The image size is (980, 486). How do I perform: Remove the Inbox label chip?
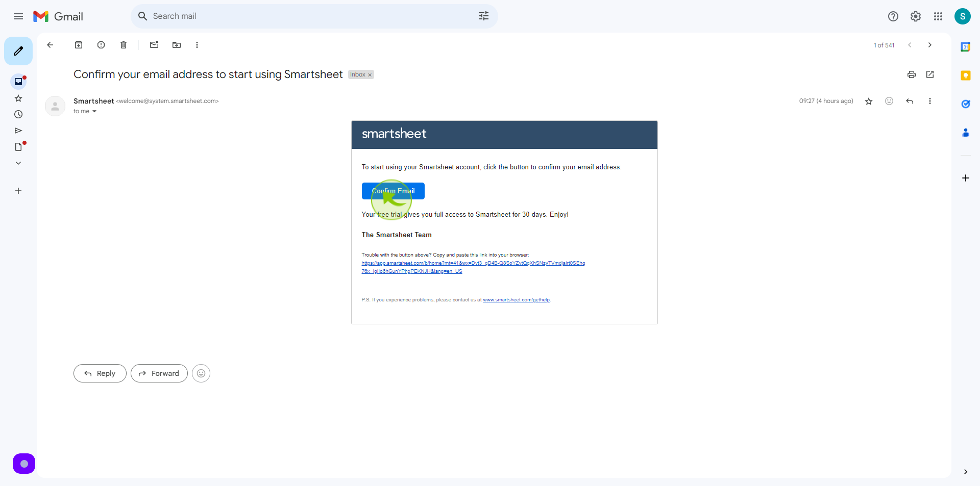370,75
